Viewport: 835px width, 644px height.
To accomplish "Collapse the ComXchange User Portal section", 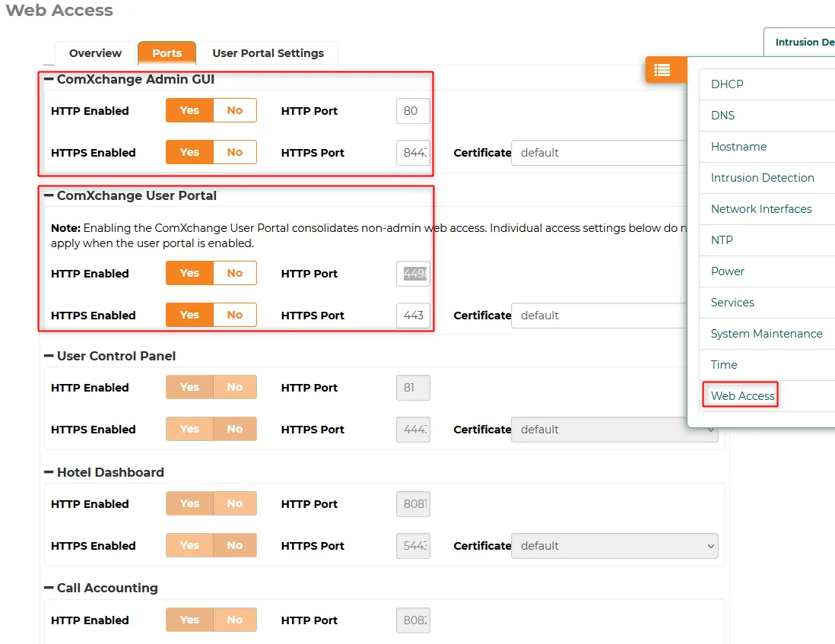I will [x=49, y=195].
